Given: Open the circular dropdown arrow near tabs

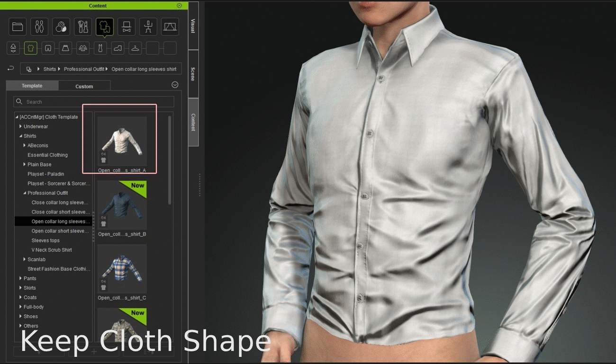Looking at the screenshot, I should [175, 85].
